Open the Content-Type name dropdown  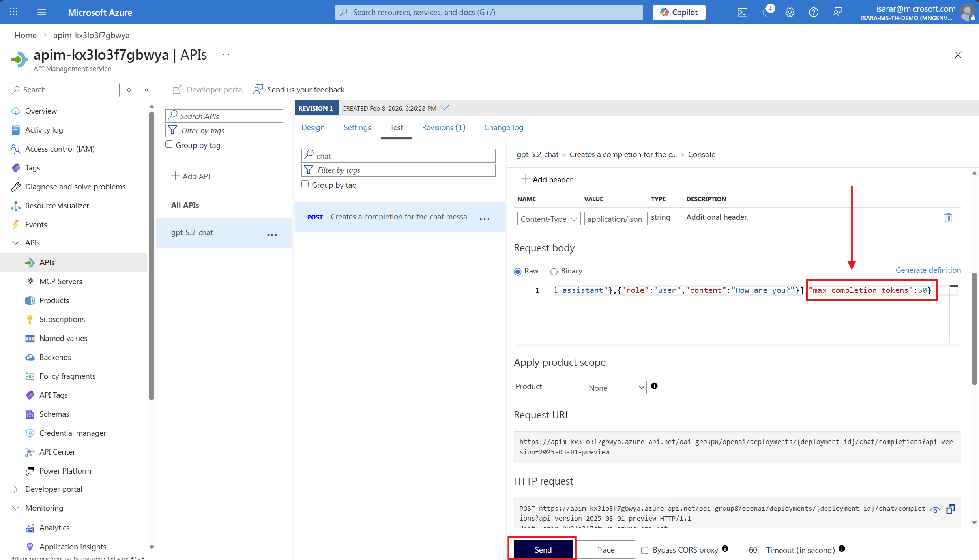coord(549,219)
